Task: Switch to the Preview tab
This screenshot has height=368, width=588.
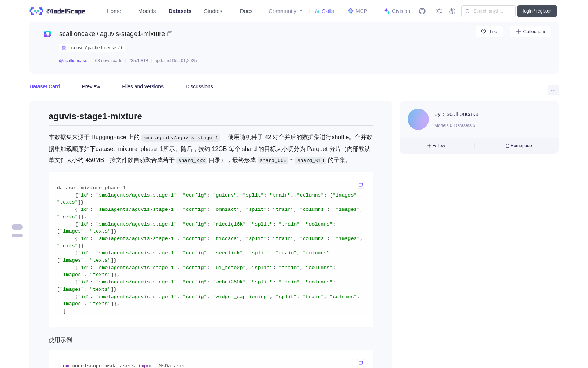Action: click(91, 86)
